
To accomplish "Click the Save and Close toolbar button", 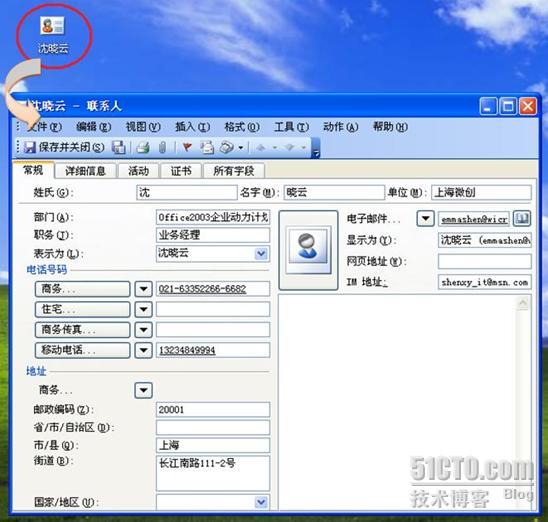I will click(x=64, y=147).
